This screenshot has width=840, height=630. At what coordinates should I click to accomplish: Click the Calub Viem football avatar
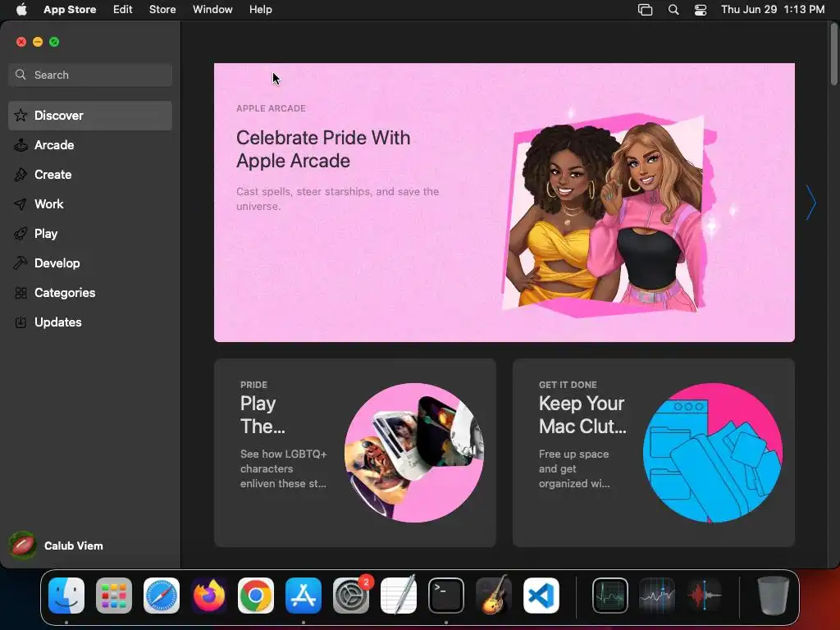(x=22, y=546)
